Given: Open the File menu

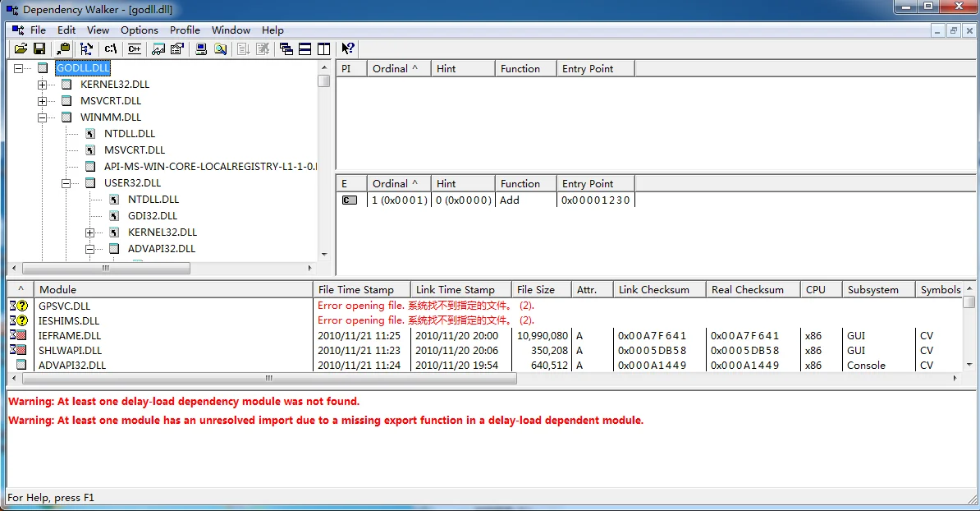Looking at the screenshot, I should [x=38, y=30].
